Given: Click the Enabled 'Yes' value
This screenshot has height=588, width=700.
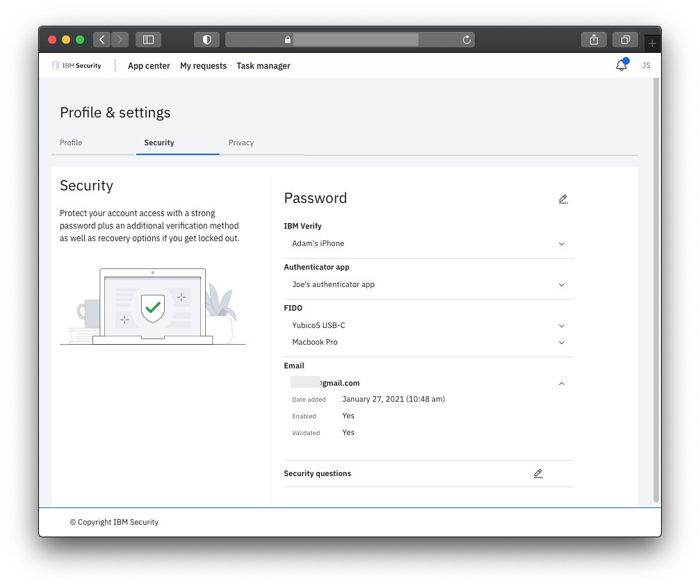Looking at the screenshot, I should tap(348, 416).
